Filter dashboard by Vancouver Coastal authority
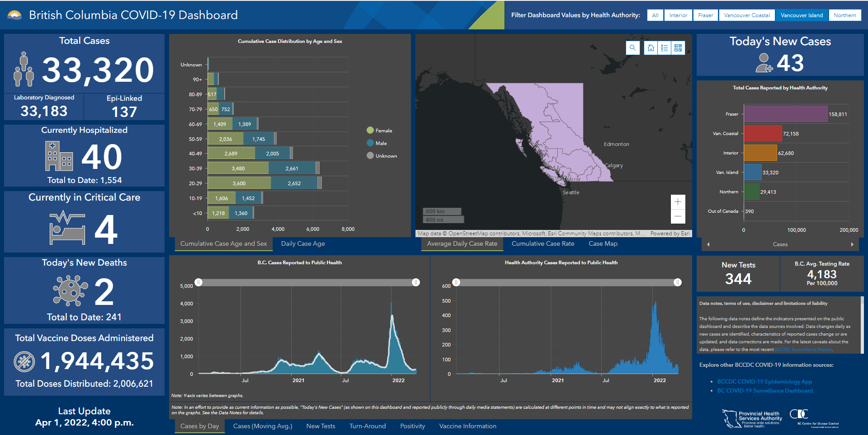This screenshot has width=868, height=435. (746, 15)
